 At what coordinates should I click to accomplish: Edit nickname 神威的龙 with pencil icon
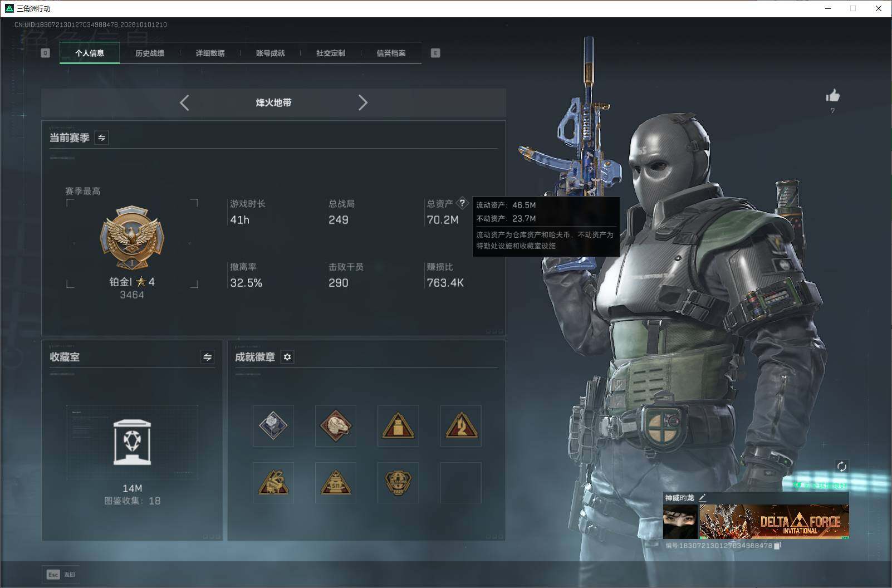click(703, 497)
